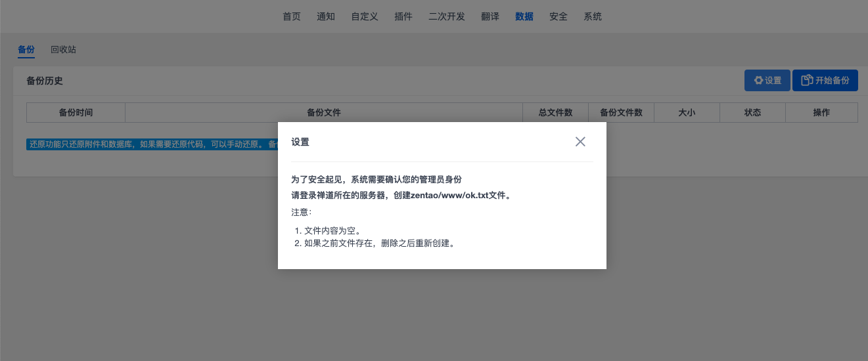Click the 设置 button with gear icon
868x361 pixels.
[x=767, y=81]
